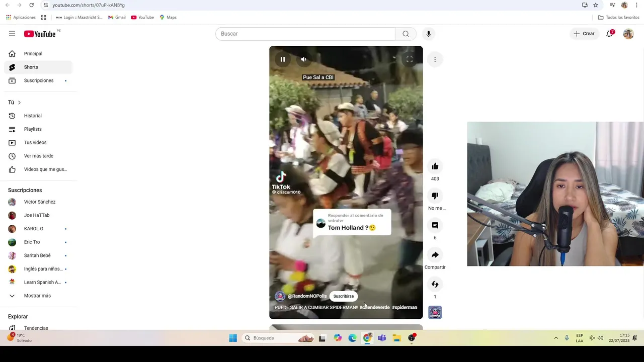Select Shorts in the sidebar

pos(38,67)
